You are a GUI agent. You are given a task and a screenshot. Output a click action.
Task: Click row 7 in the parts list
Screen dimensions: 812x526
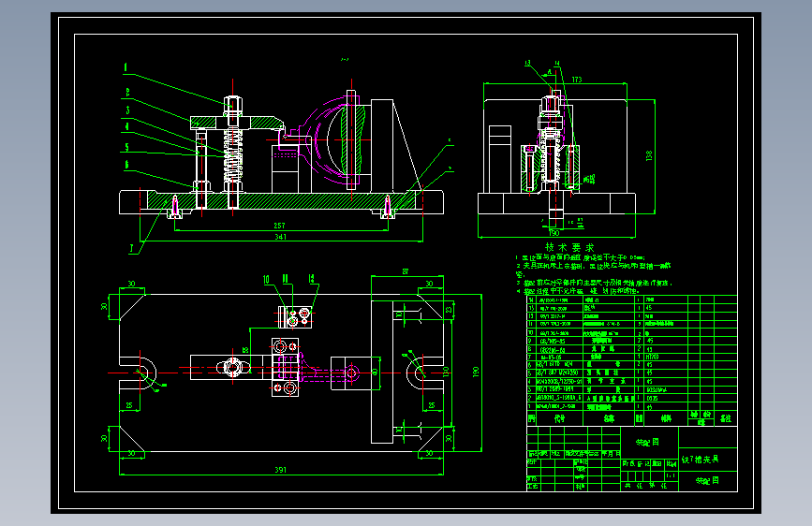(x=632, y=357)
